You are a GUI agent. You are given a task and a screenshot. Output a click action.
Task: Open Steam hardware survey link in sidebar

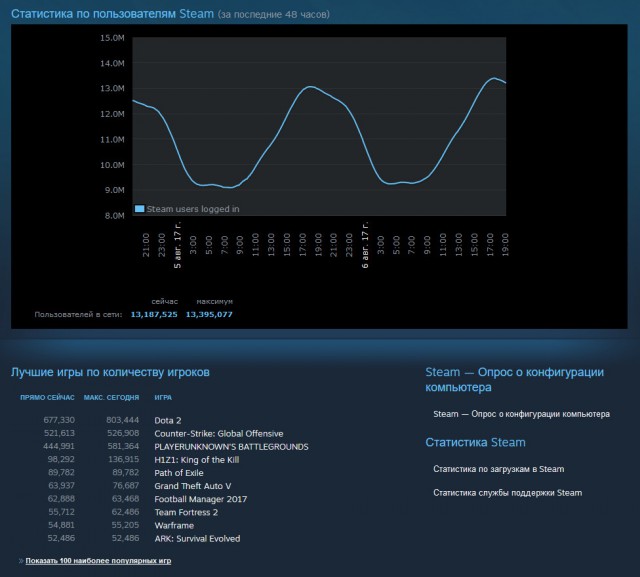522,414
